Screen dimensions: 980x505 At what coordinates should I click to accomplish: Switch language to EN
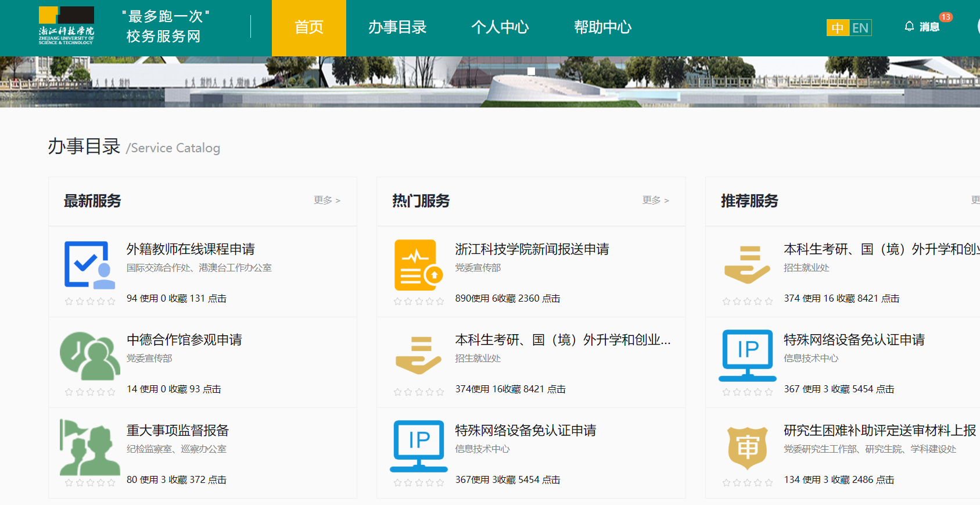pos(860,28)
